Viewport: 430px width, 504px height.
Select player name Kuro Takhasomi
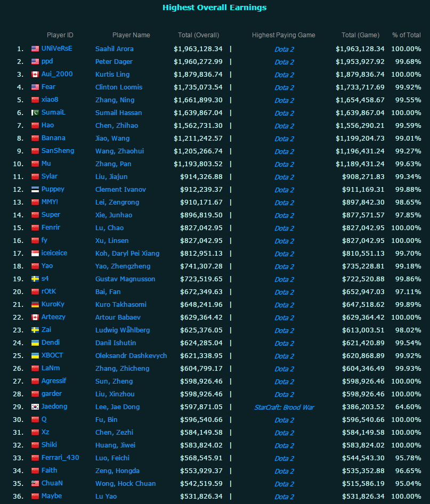pos(121,304)
